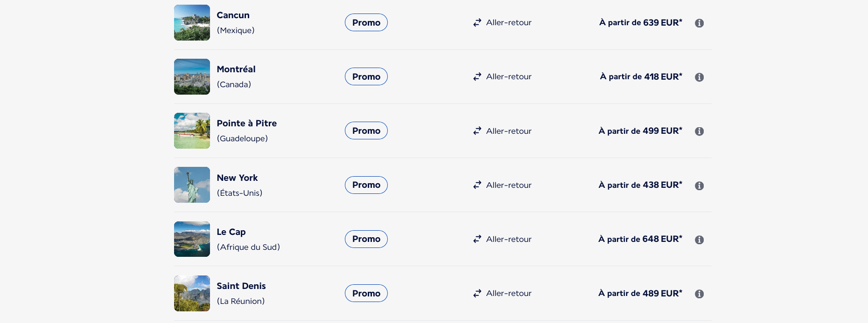The image size is (868, 323).
Task: Open the Le Cap destination title
Action: tap(231, 232)
